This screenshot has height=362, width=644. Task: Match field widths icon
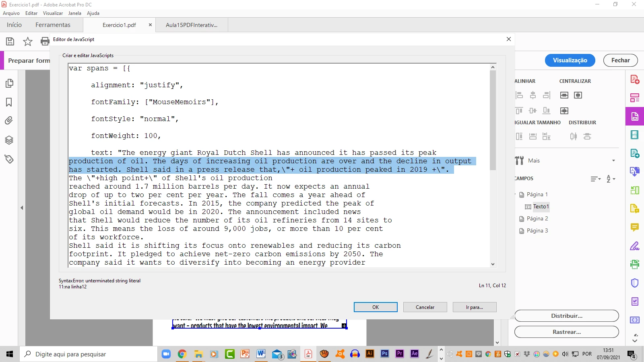click(533, 136)
